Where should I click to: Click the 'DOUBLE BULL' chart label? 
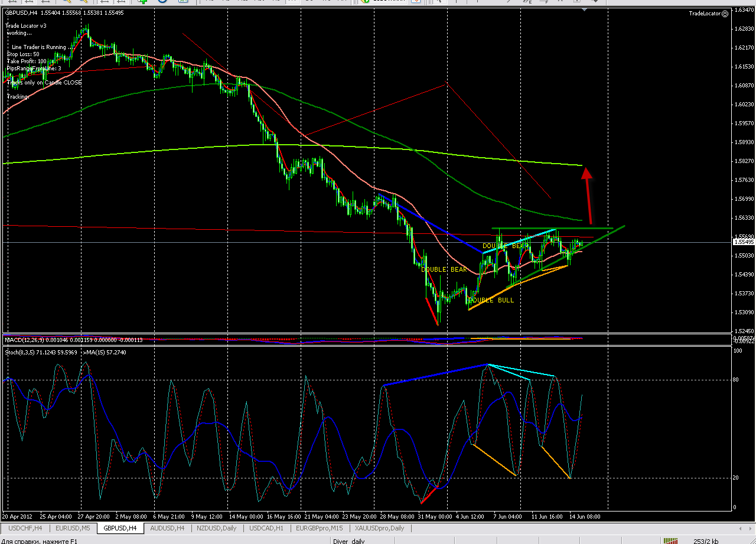coord(491,300)
